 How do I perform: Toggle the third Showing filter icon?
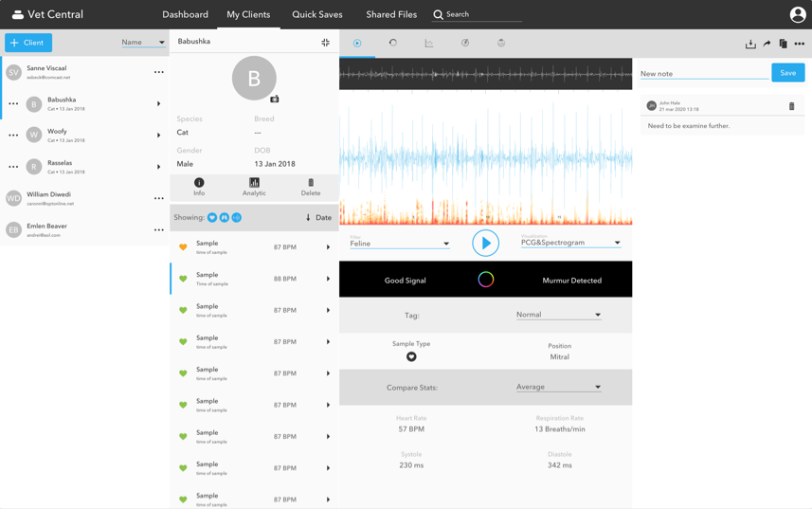[x=237, y=218]
